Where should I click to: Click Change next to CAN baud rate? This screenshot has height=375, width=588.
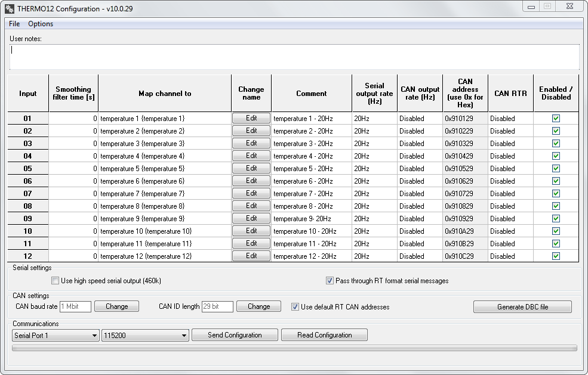click(x=116, y=306)
